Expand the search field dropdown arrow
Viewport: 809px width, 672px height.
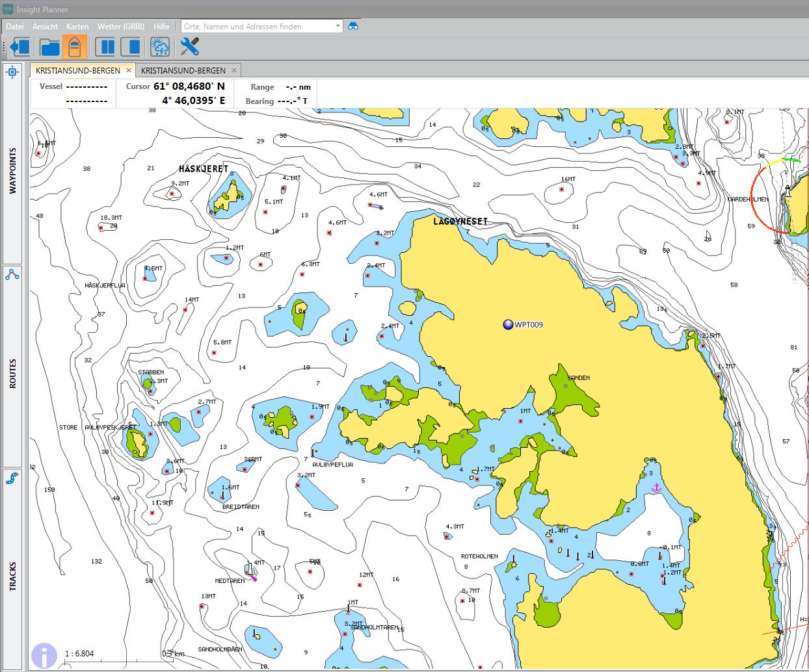(x=338, y=26)
